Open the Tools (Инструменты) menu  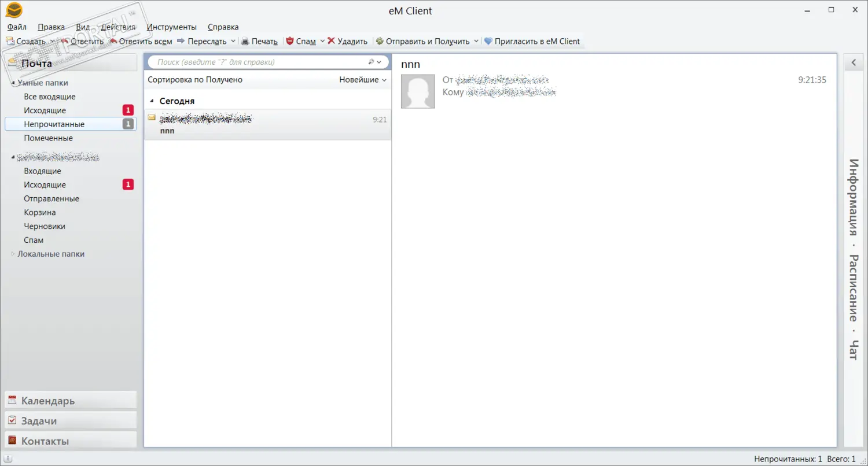pyautogui.click(x=171, y=27)
